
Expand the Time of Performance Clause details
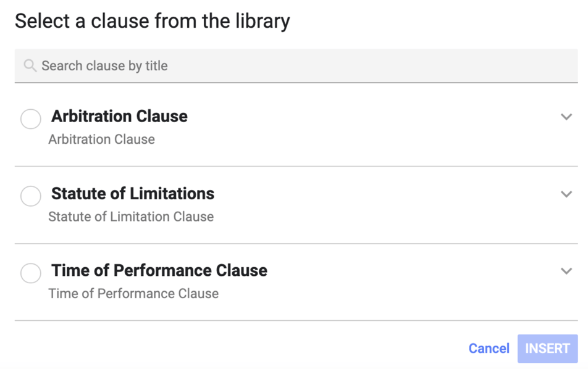point(566,271)
